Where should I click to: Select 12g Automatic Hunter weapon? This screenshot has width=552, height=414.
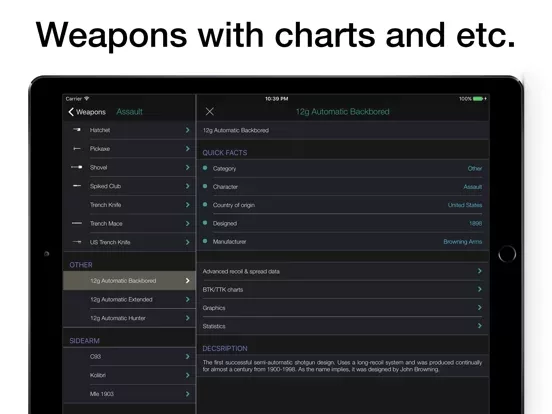(x=129, y=318)
